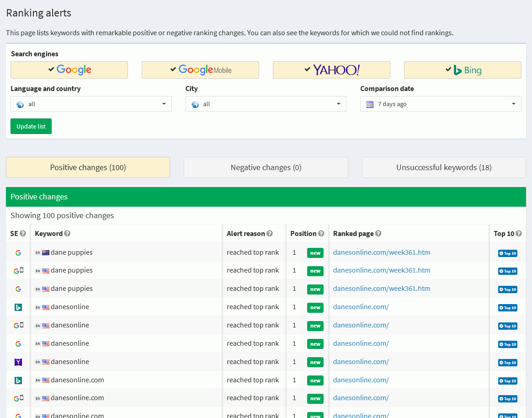Open first danesonline.com/week361.htm link
The width and height of the screenshot is (532, 418).
381,252
